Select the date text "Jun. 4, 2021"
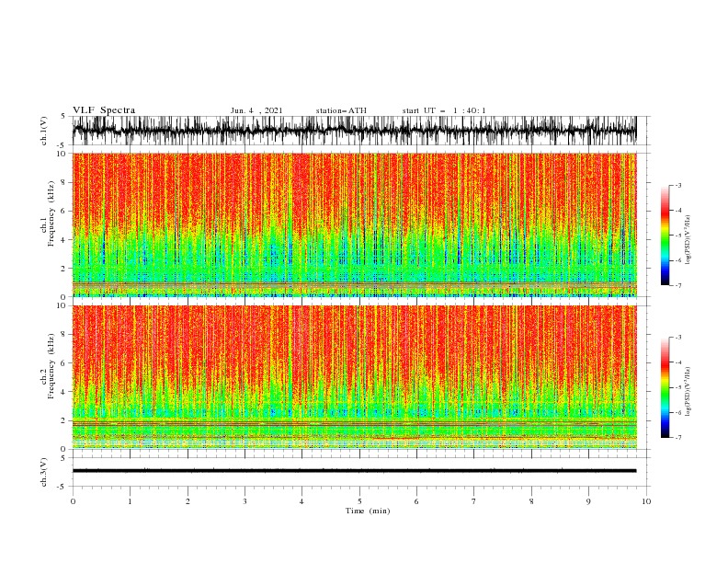 click(x=256, y=110)
